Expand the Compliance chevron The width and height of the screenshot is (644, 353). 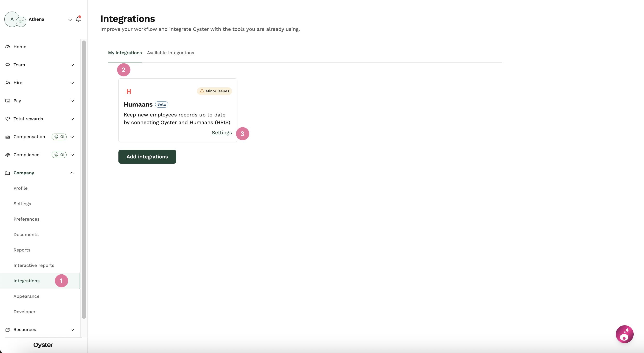pos(72,155)
